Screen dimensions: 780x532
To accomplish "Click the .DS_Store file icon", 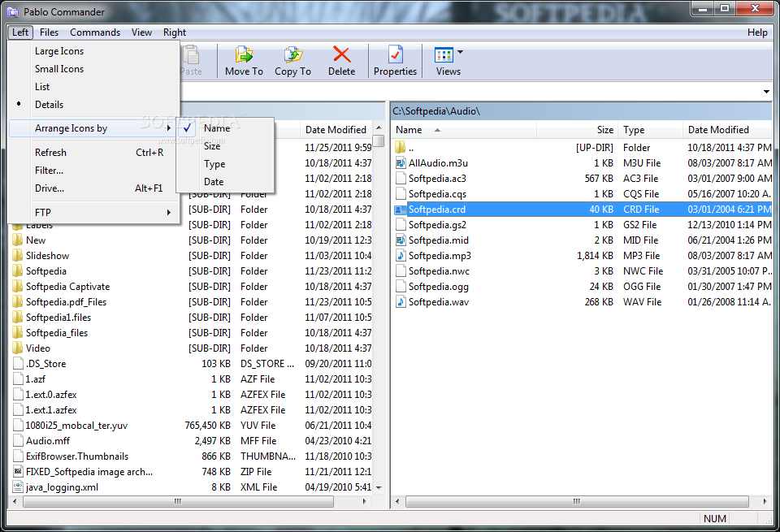I will pos(18,363).
